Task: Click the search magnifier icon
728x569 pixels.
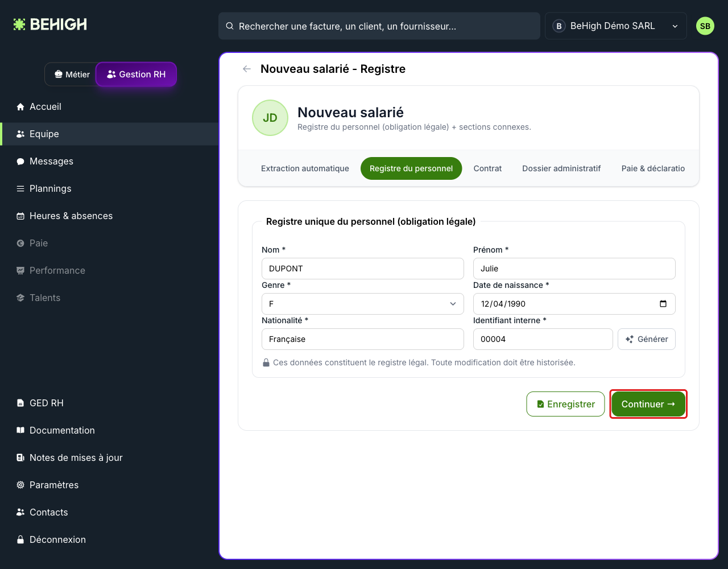Action: [x=230, y=26]
